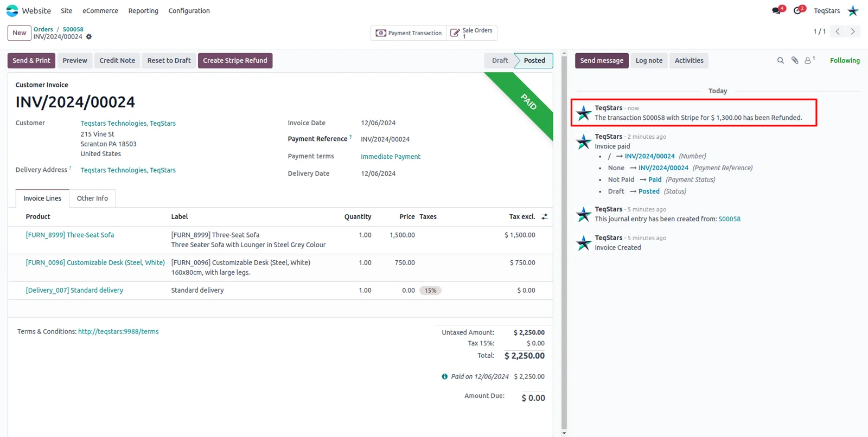868x437 pixels.
Task: Toggle the Following status button
Action: [x=845, y=61]
